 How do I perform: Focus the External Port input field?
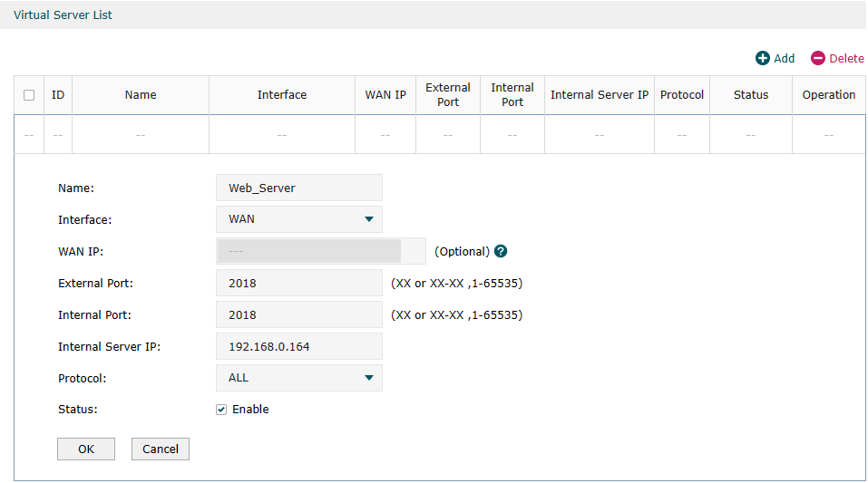(x=299, y=283)
